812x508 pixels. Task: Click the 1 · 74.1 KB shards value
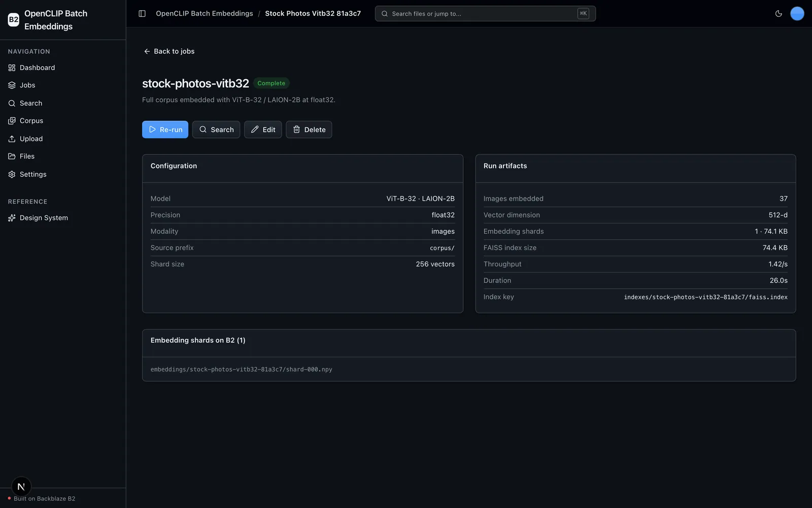[771, 231]
